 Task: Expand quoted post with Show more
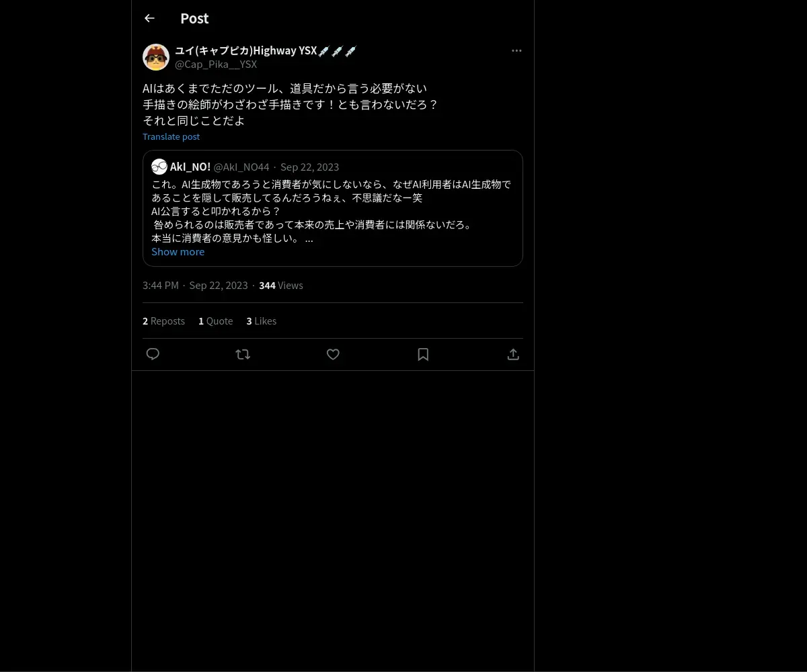point(178,252)
